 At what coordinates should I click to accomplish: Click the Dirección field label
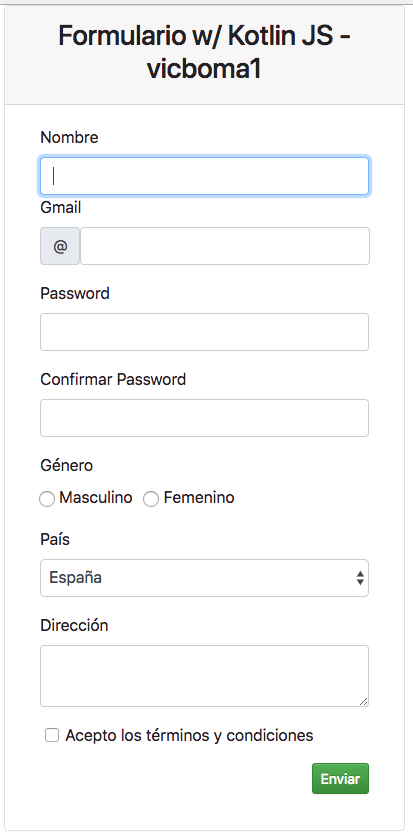(x=74, y=626)
